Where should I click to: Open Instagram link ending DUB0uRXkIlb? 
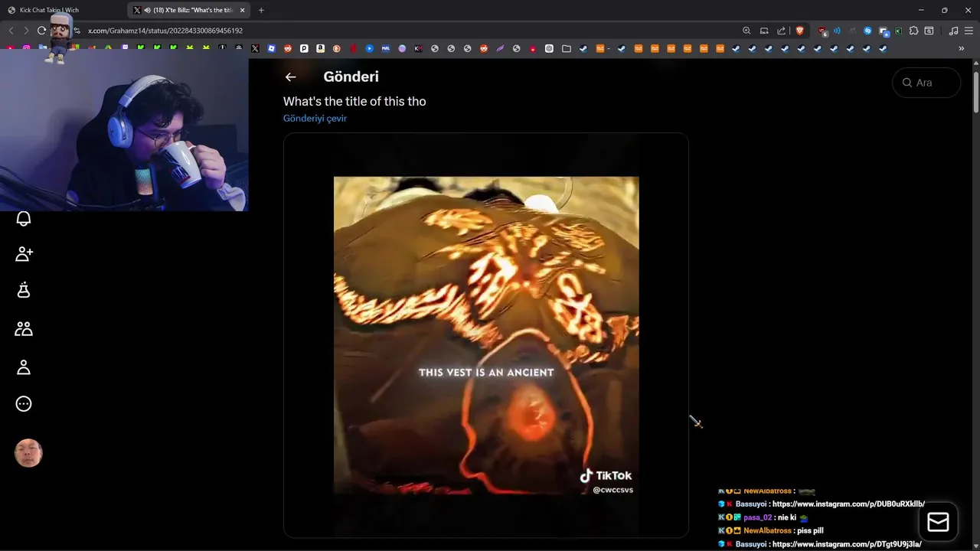(x=848, y=504)
